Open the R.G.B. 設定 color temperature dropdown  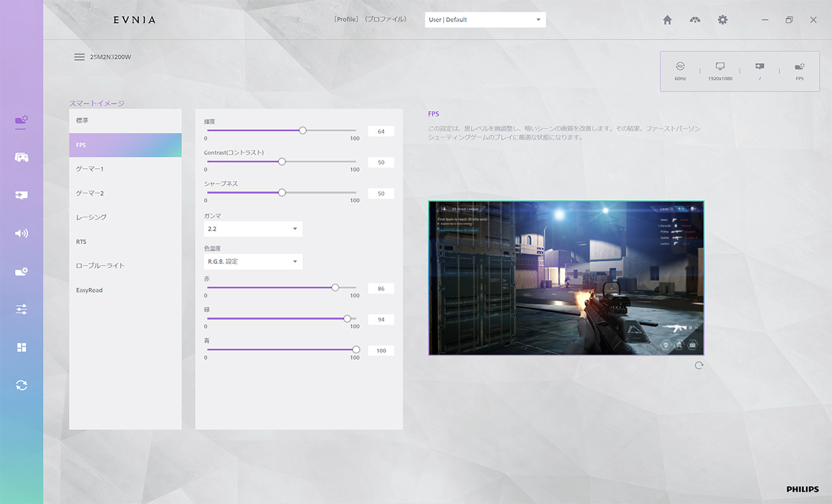pos(253,262)
